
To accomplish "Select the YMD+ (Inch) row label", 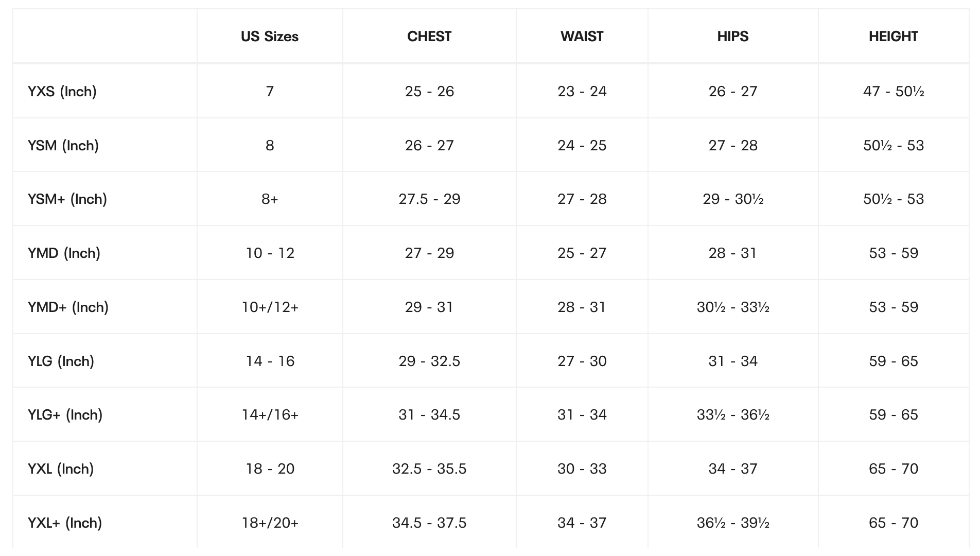I will click(x=68, y=307).
